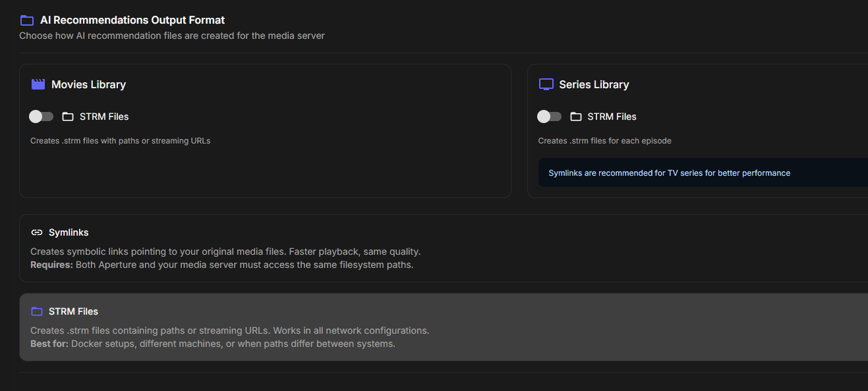The height and width of the screenshot is (391, 868).
Task: Select the Symlinks title in the format card
Action: click(69, 232)
